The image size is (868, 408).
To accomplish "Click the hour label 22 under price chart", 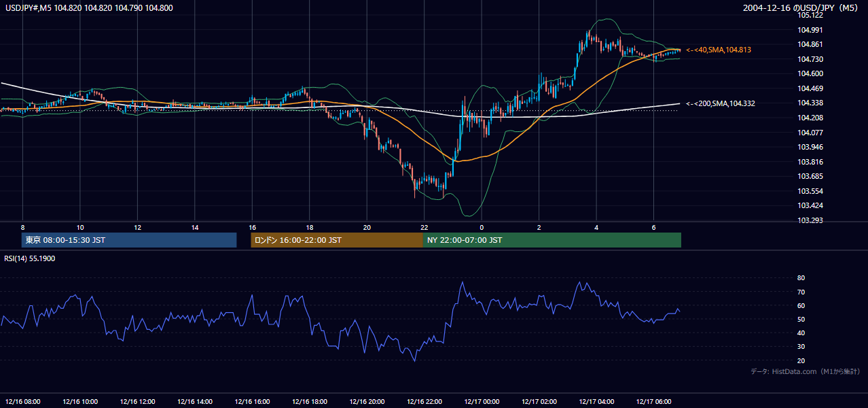I will point(424,227).
